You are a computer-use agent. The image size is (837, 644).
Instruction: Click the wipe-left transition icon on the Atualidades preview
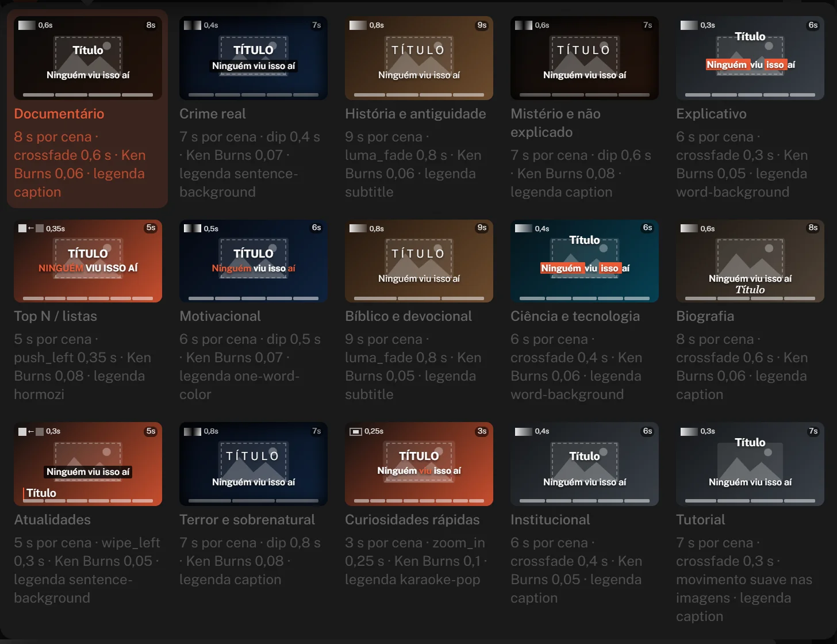[31, 431]
